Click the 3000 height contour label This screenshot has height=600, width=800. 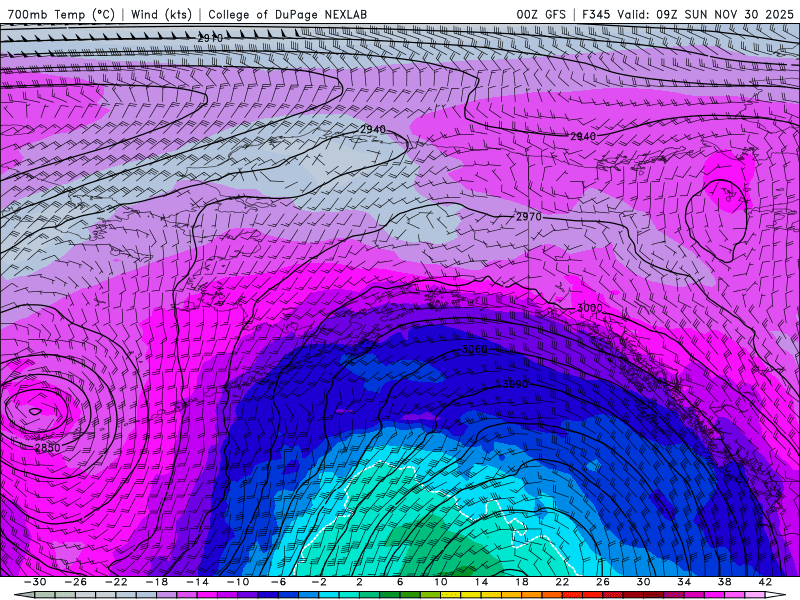coord(589,308)
